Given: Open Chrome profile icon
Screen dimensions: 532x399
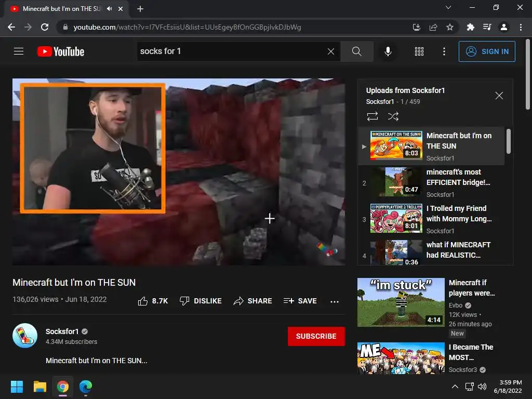Looking at the screenshot, I should (504, 27).
